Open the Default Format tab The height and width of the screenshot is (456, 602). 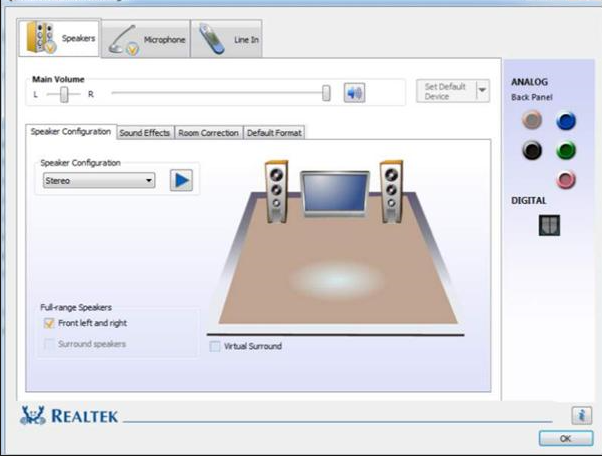pyautogui.click(x=274, y=133)
